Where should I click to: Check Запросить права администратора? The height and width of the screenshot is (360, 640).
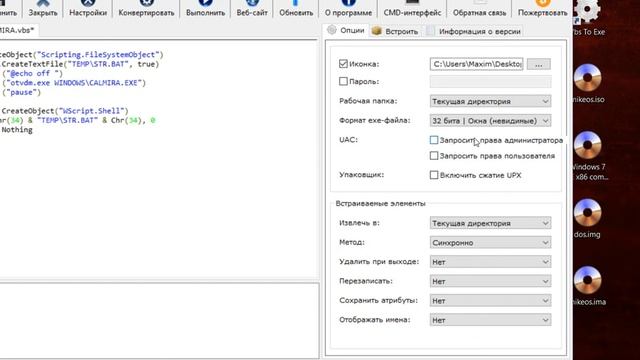tap(434, 140)
